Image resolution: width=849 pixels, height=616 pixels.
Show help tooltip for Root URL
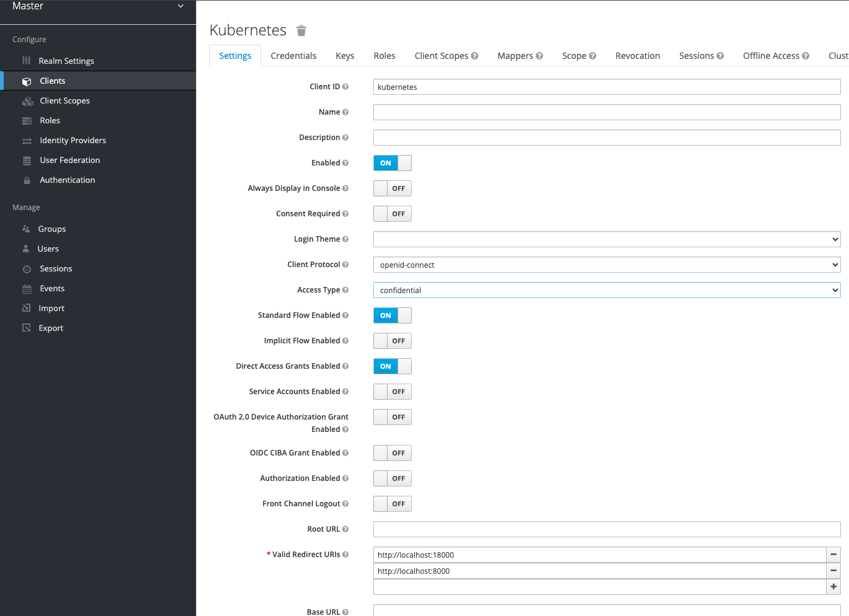coord(345,529)
